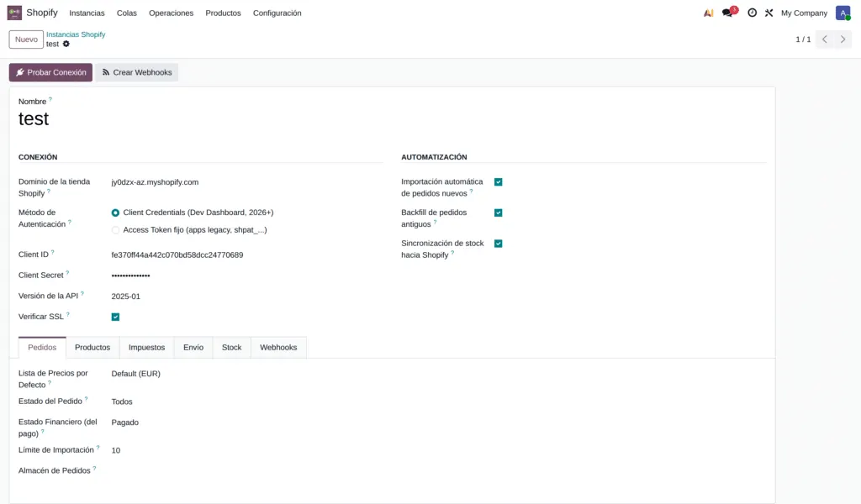Switch to the Pedidos tab
861x504 pixels.
tap(42, 347)
